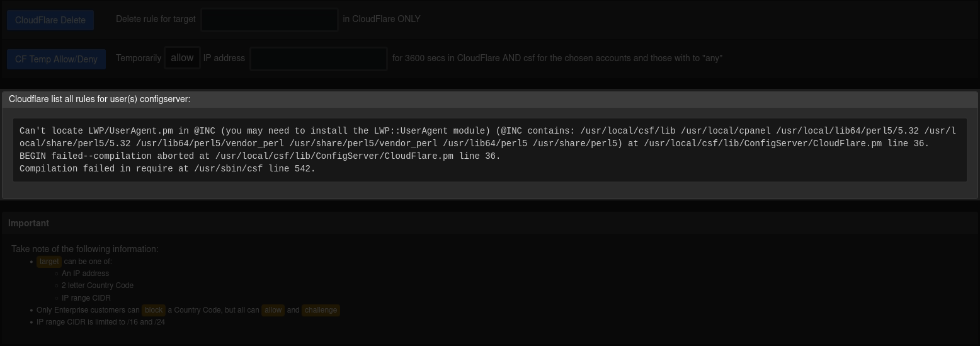Viewport: 980px width, 346px height.
Task: Click the Cloudflare list all rules header
Action: (100, 99)
